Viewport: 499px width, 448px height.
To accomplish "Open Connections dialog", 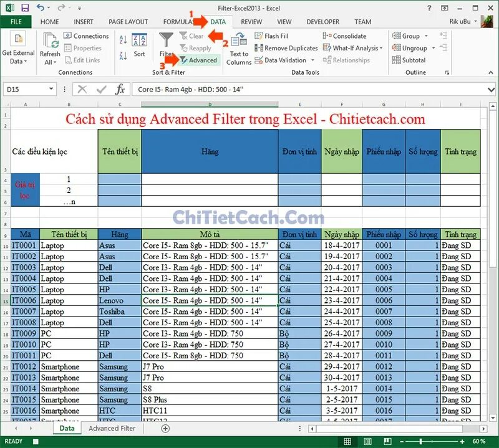I will (x=86, y=36).
